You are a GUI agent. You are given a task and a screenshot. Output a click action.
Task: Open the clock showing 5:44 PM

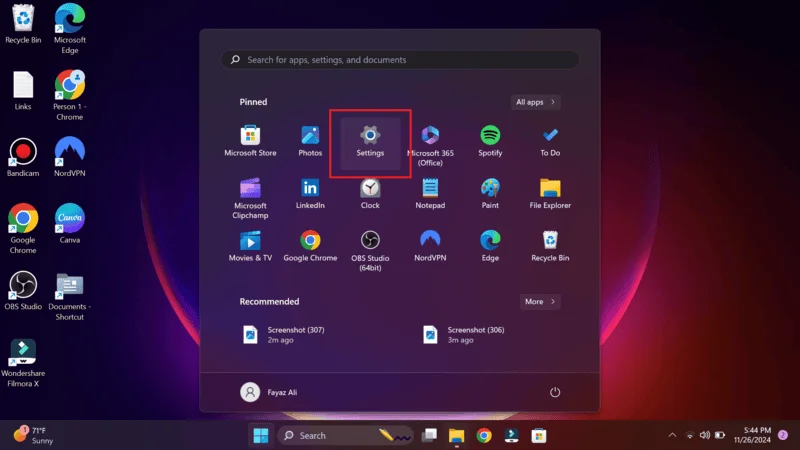point(752,435)
